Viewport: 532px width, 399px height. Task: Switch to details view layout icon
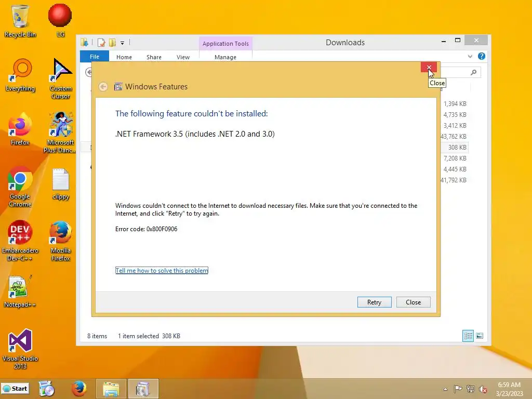(468, 336)
